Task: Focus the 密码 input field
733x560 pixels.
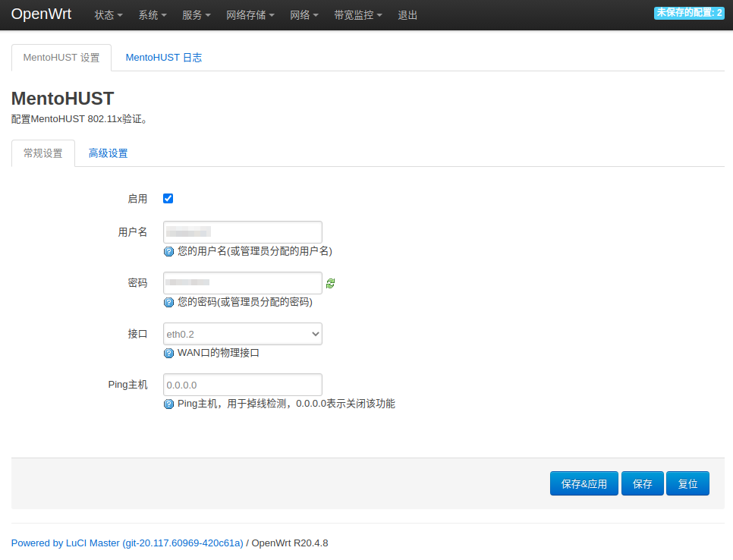Action: 243,283
